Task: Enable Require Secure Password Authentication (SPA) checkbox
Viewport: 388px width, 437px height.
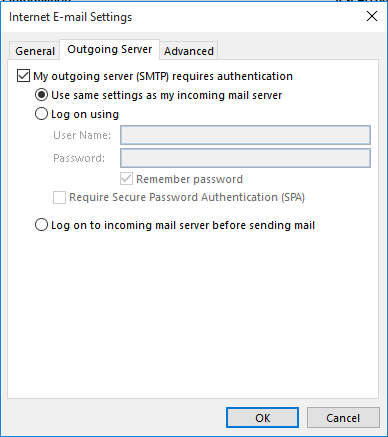Action: pos(59,197)
